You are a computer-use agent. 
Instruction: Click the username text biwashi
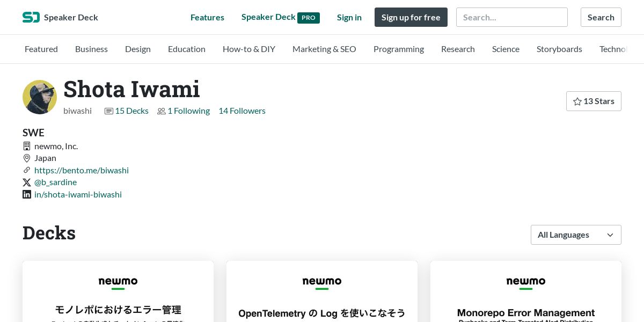point(77,111)
